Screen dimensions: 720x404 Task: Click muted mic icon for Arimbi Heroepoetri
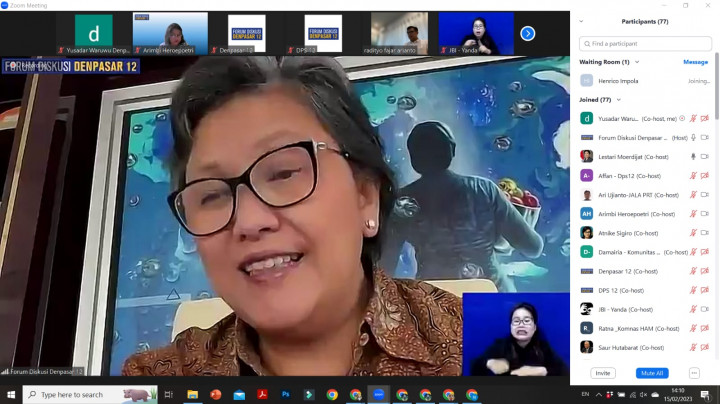coord(693,214)
